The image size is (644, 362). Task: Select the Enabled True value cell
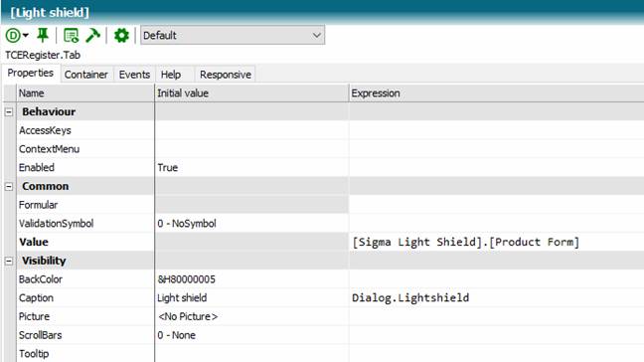251,168
